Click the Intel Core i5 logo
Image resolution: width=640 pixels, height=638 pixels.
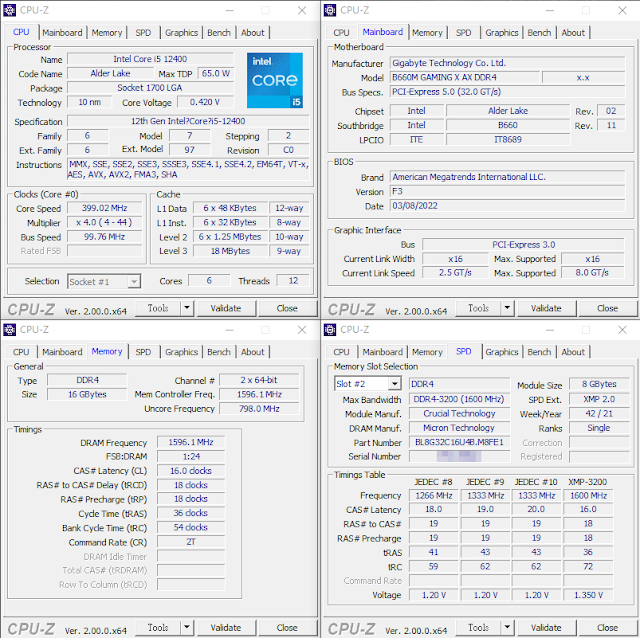pos(275,80)
